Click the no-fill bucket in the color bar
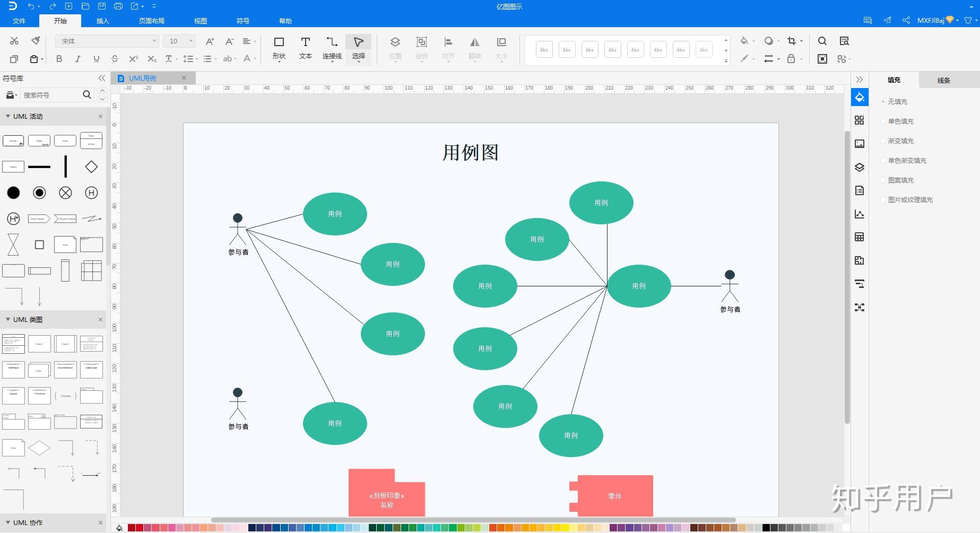Viewport: 980px width, 533px height. click(119, 528)
